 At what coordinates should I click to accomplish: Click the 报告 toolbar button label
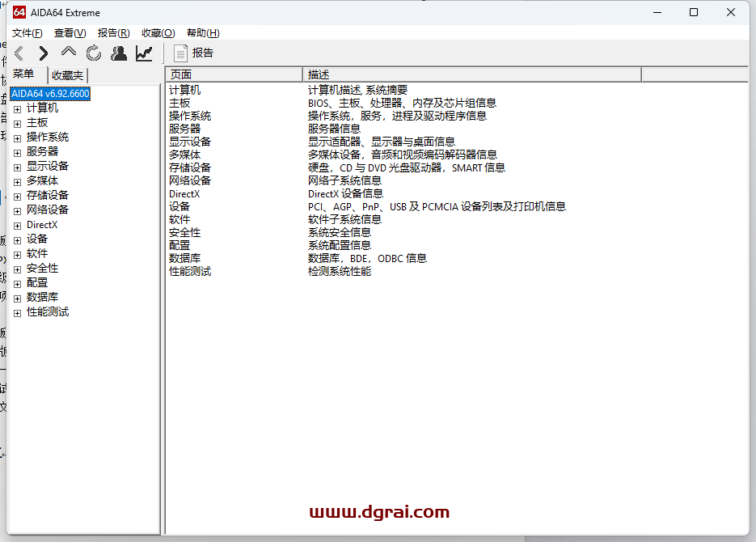pyautogui.click(x=202, y=53)
